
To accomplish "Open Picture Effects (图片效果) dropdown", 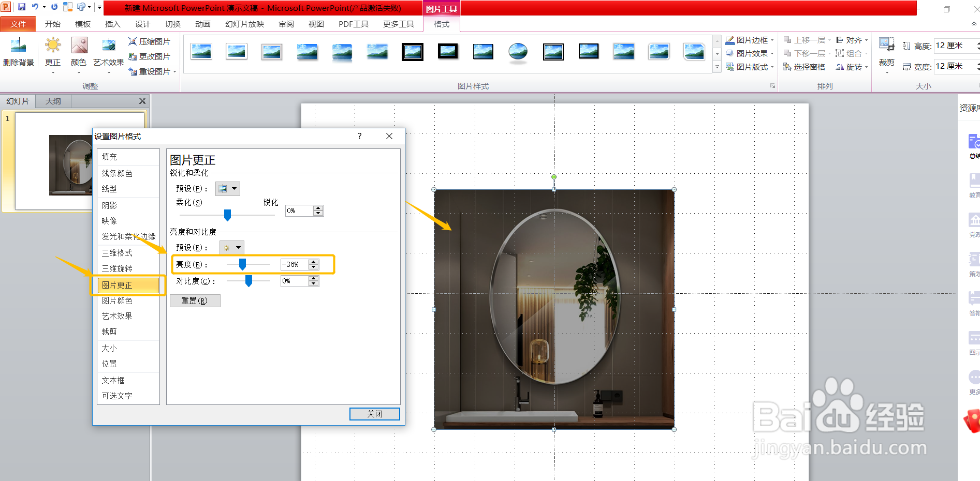I will pyautogui.click(x=750, y=53).
